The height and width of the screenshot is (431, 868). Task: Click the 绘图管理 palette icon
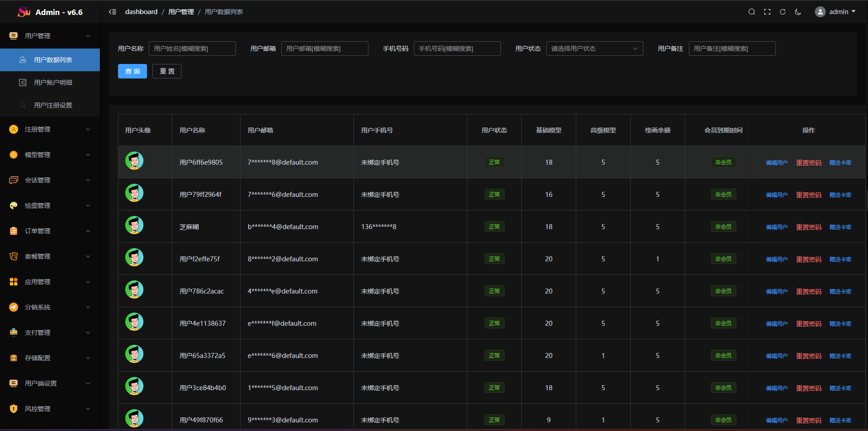tap(14, 206)
